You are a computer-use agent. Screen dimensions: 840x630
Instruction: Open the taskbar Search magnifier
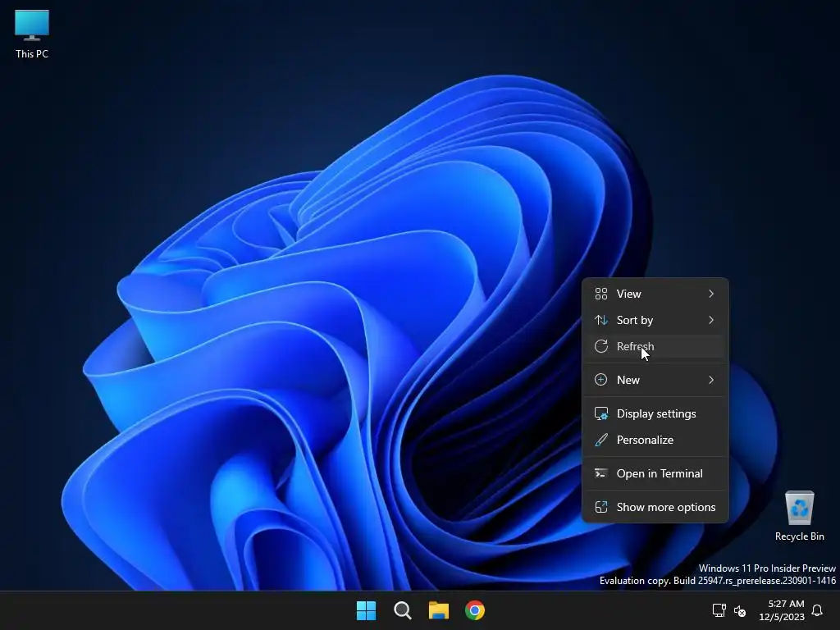pyautogui.click(x=402, y=610)
